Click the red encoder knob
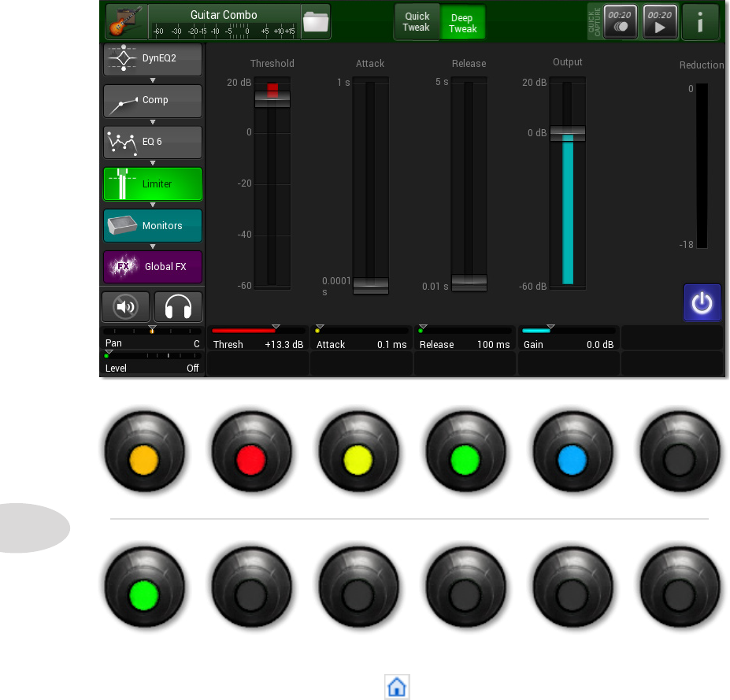This screenshot has height=700, width=730. (251, 451)
